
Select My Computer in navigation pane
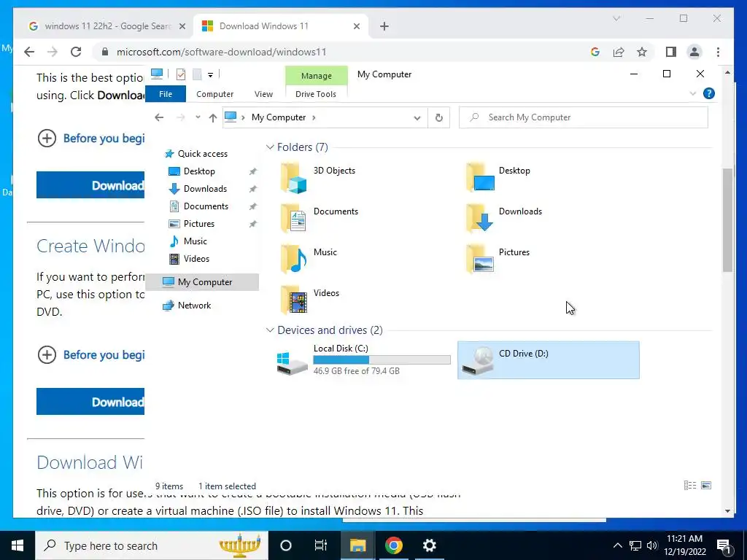coord(203,282)
